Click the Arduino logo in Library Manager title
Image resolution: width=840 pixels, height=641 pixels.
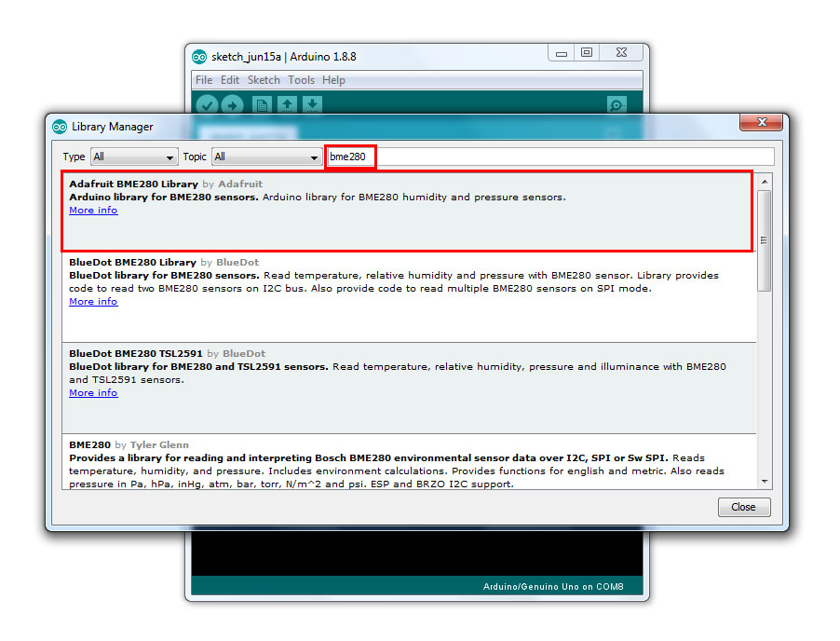click(60, 127)
